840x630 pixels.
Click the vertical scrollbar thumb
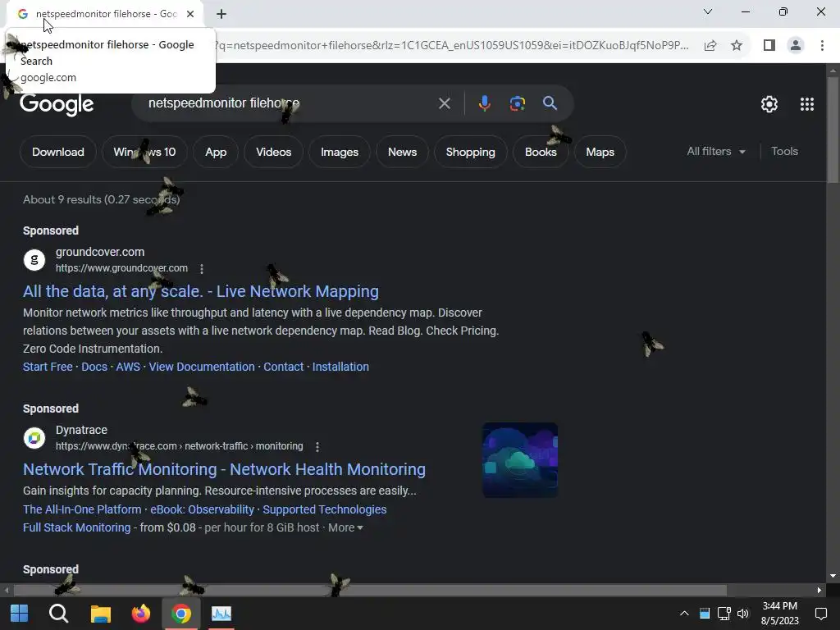(833, 130)
